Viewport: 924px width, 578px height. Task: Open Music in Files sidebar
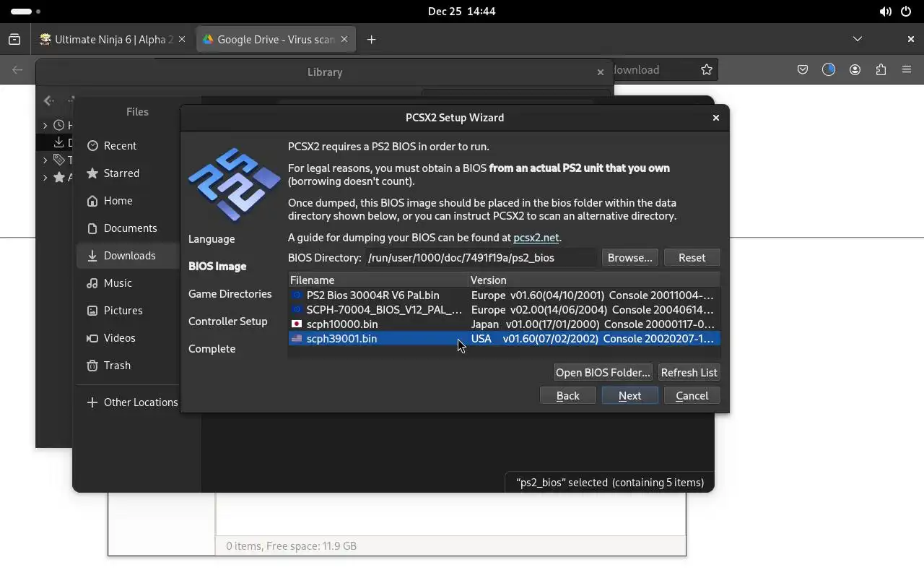point(128,282)
